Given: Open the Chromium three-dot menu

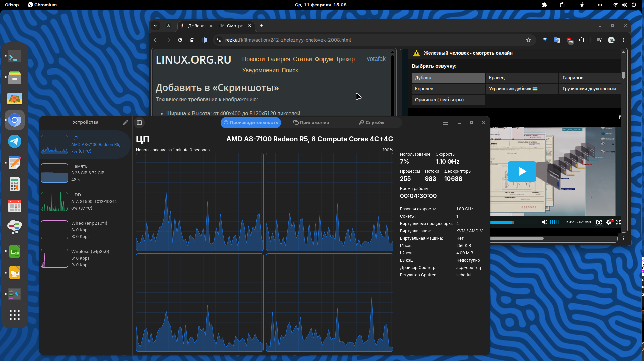Looking at the screenshot, I should (623, 40).
